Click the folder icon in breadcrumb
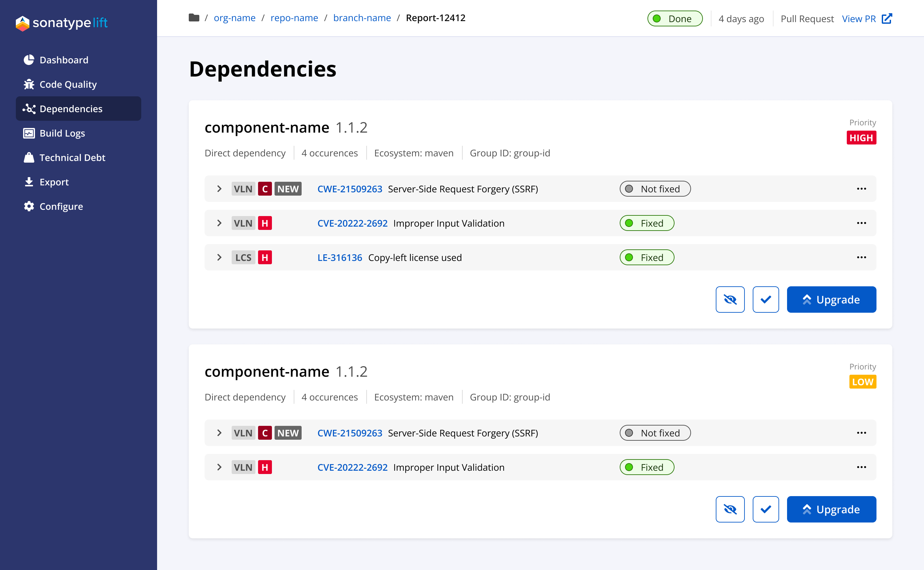This screenshot has width=924, height=570. click(193, 17)
